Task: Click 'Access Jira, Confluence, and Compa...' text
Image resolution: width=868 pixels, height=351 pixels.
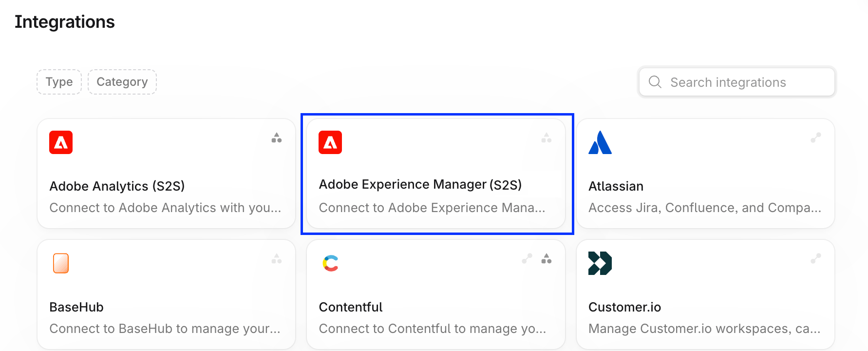Action: click(x=705, y=208)
